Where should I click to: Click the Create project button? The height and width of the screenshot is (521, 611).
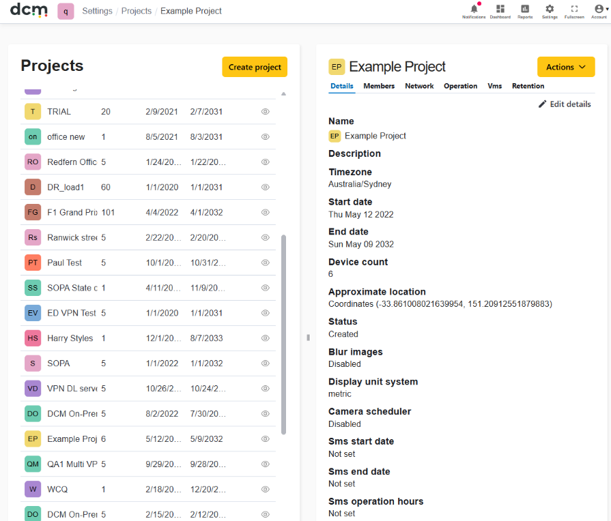coord(254,67)
